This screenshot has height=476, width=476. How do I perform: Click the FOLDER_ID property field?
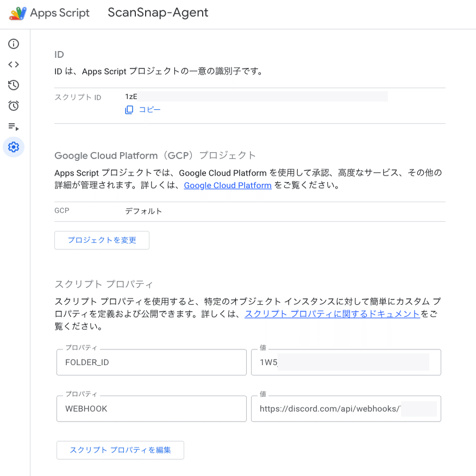pos(152,362)
